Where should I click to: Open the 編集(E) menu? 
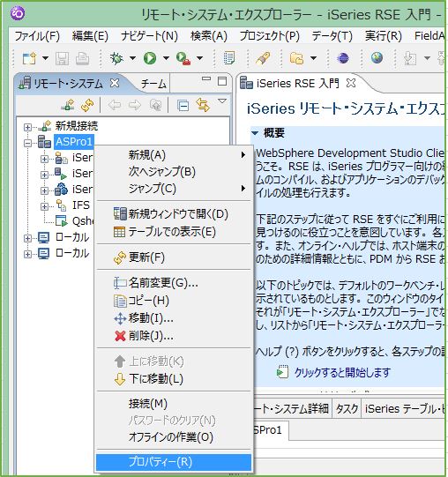[x=90, y=36]
